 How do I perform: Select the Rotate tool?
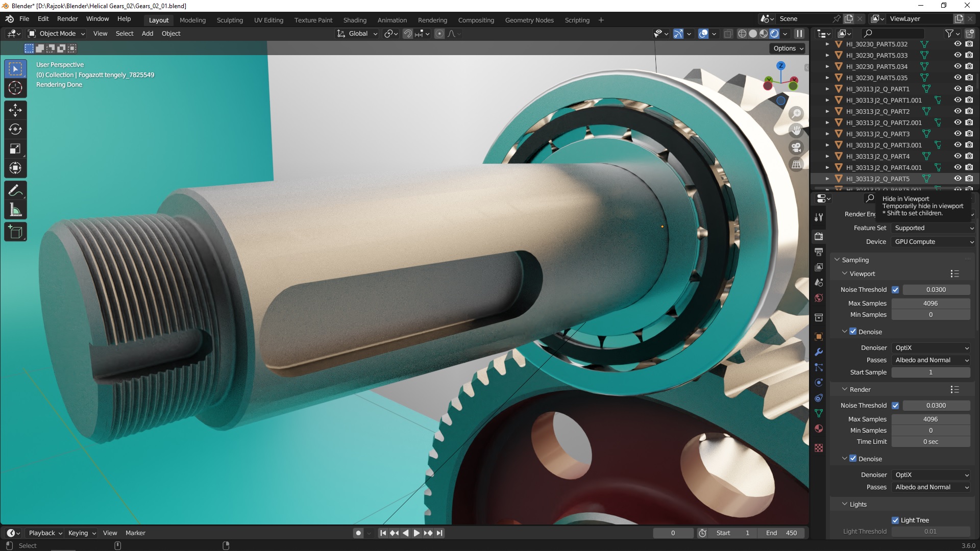[x=15, y=129]
